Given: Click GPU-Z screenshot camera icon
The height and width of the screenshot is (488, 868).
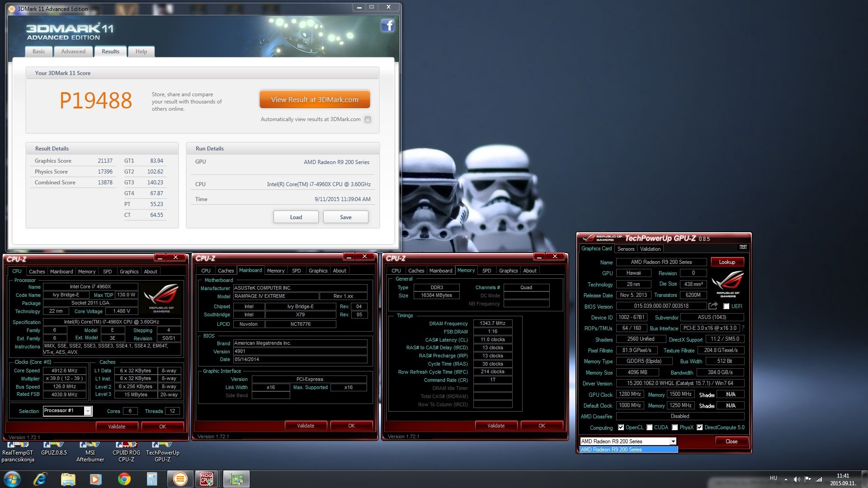Looking at the screenshot, I should pyautogui.click(x=743, y=247).
